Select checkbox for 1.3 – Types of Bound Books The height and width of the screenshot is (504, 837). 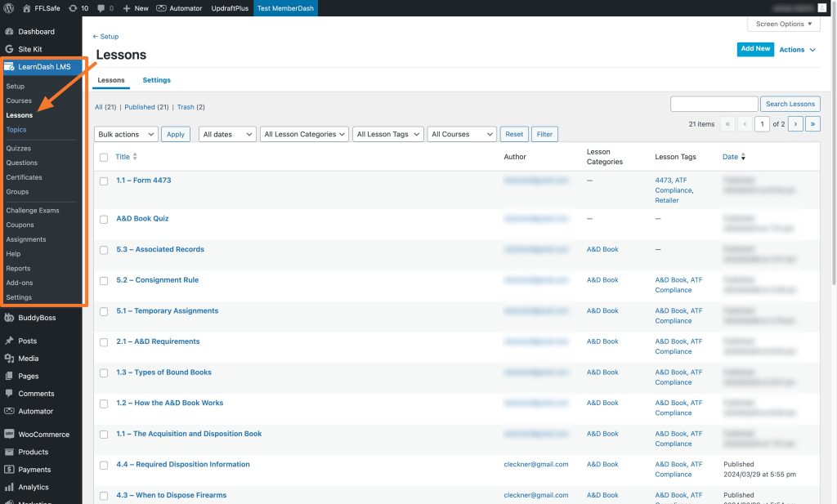pos(104,372)
